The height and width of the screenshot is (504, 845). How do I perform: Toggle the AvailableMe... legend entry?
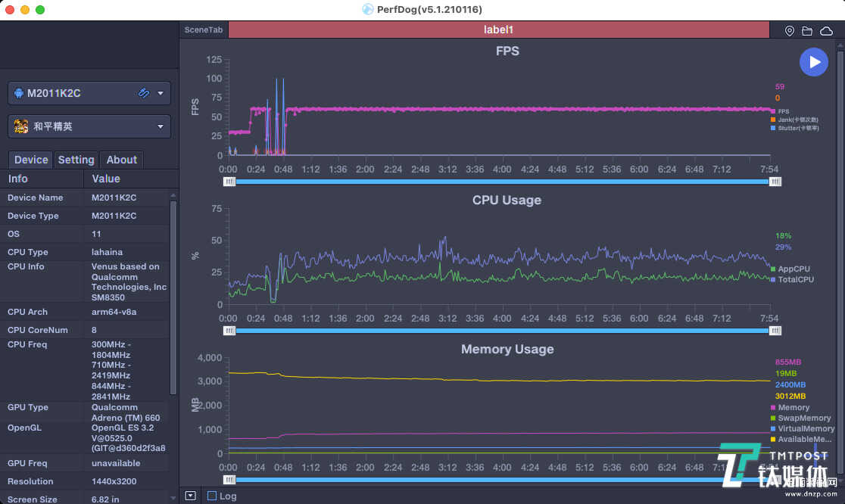coord(801,440)
